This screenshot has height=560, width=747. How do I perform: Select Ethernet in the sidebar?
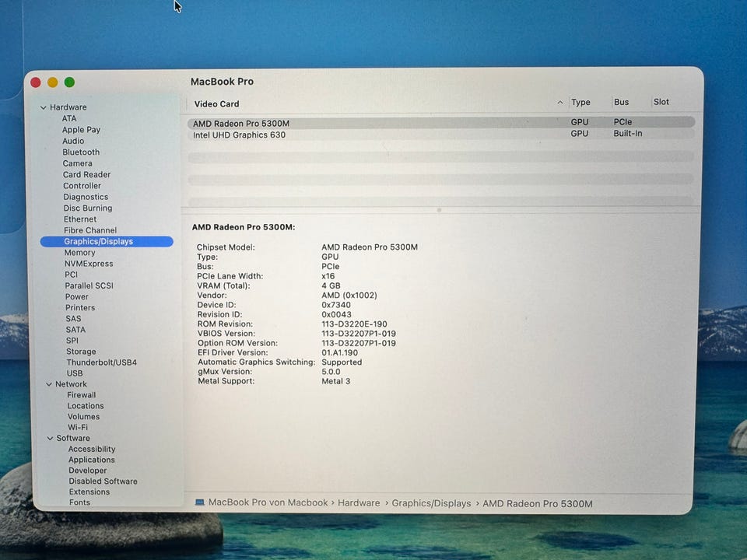click(x=80, y=219)
